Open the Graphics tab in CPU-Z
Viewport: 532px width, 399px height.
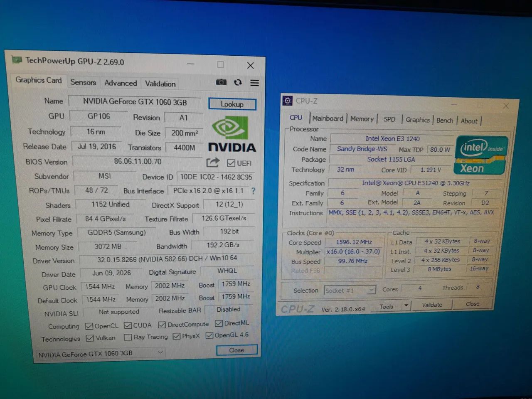click(x=418, y=120)
